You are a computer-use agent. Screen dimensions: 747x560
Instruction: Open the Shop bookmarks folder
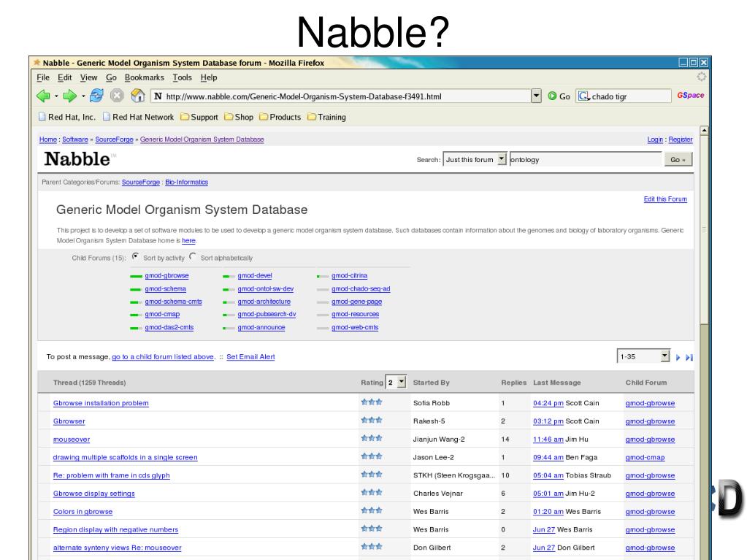point(239,117)
